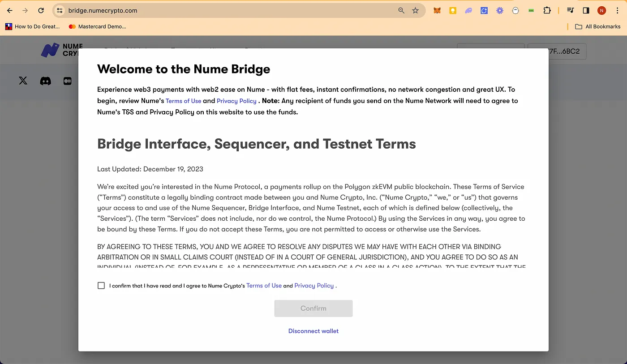Screen dimensions: 627x364
Task: Toggle the browser side panel icon
Action: (x=586, y=10)
